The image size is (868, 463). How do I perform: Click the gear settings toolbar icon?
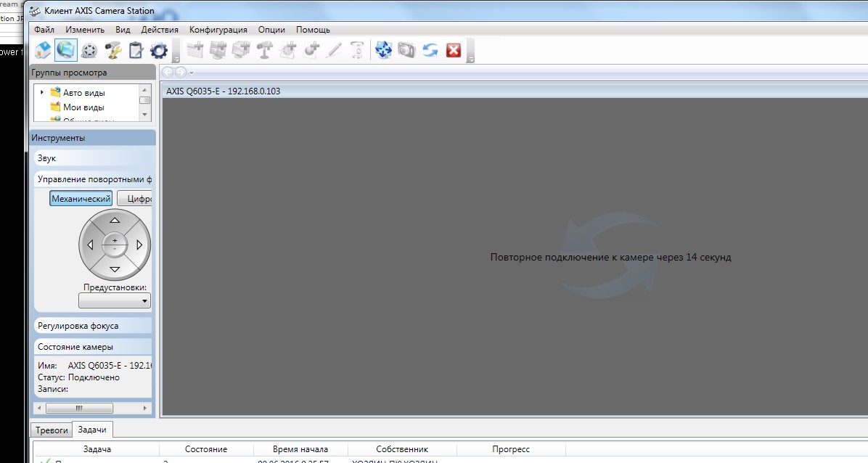point(158,50)
